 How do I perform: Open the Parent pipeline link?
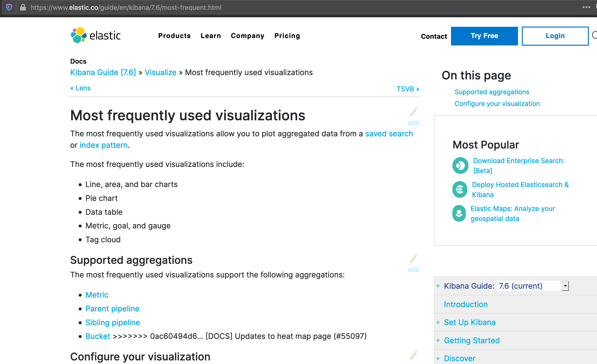point(113,309)
